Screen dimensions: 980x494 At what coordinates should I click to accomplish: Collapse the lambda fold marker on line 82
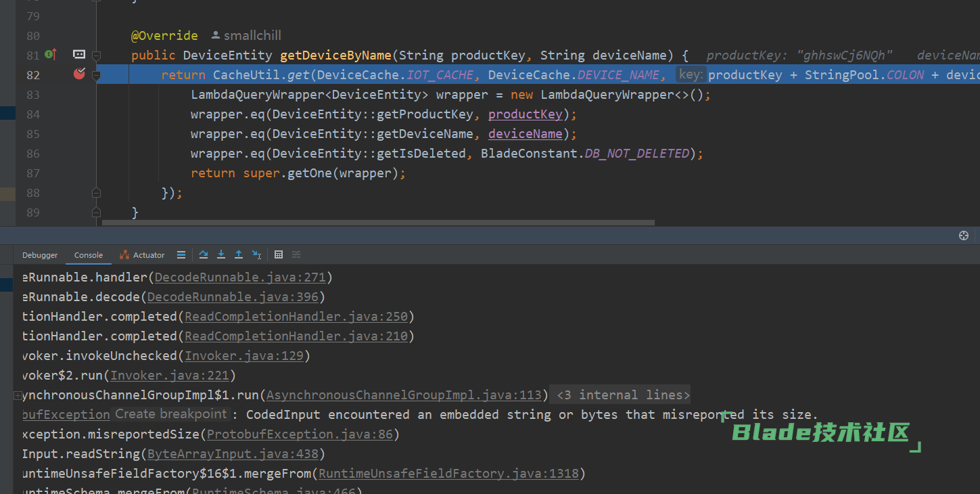(97, 75)
